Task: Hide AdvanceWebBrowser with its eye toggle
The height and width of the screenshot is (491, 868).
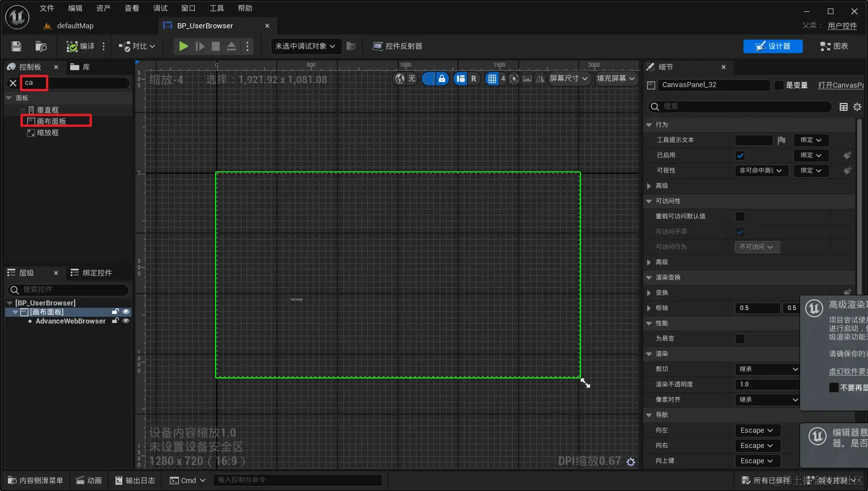Action: point(126,321)
